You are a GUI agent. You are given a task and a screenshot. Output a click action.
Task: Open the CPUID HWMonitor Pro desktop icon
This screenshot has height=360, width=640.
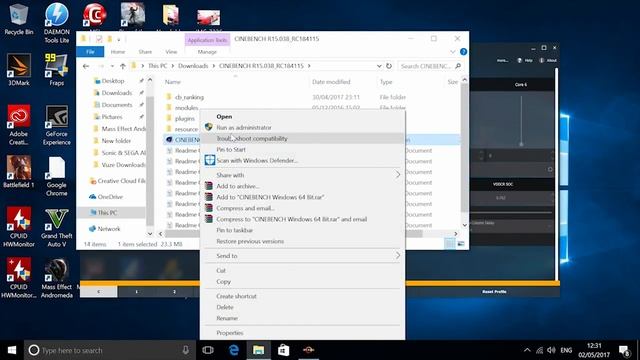pyautogui.click(x=18, y=278)
